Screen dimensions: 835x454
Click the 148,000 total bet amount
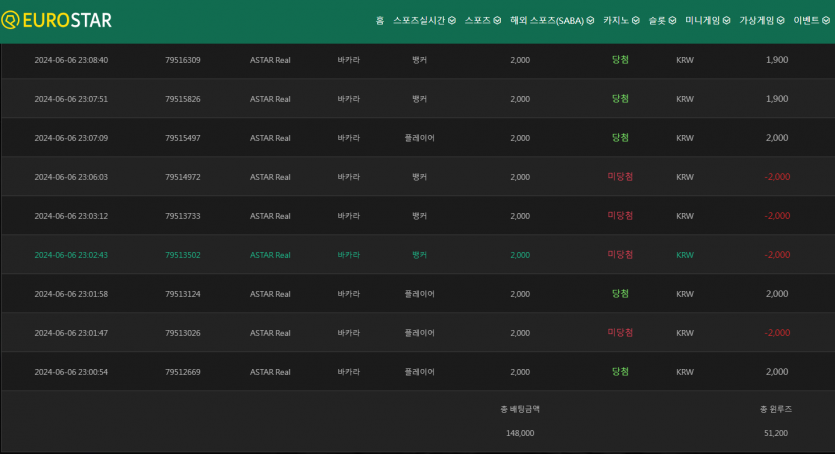click(x=520, y=433)
